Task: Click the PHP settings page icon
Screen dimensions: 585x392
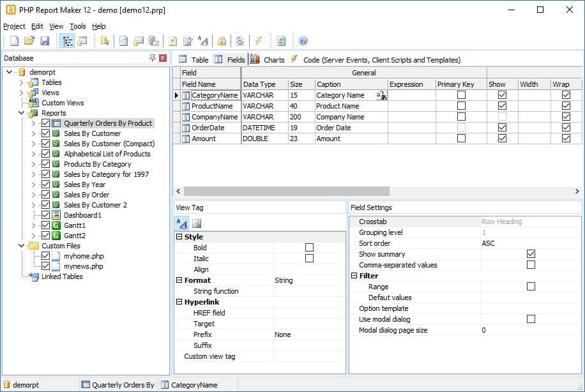Action: coord(123,41)
